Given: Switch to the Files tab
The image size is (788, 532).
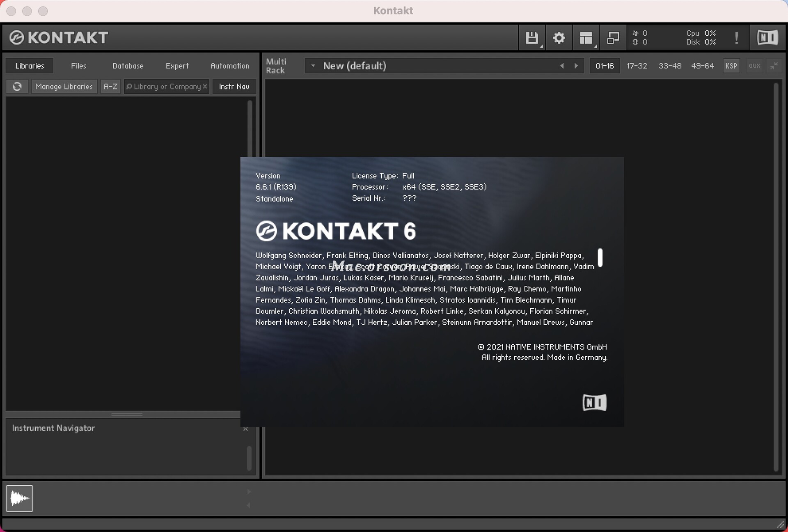Looking at the screenshot, I should click(78, 66).
